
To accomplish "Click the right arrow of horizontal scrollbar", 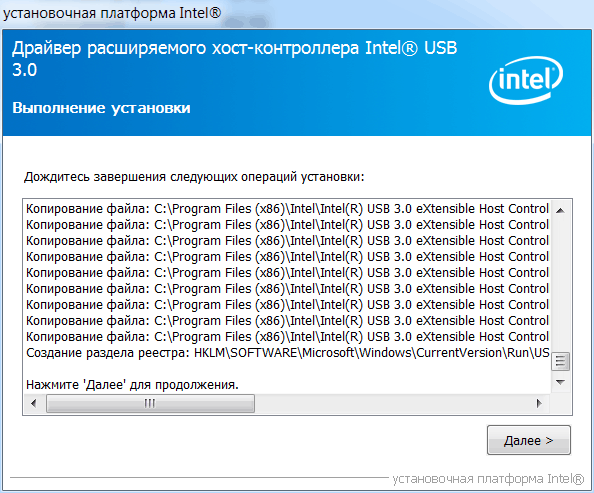I will pyautogui.click(x=539, y=403).
